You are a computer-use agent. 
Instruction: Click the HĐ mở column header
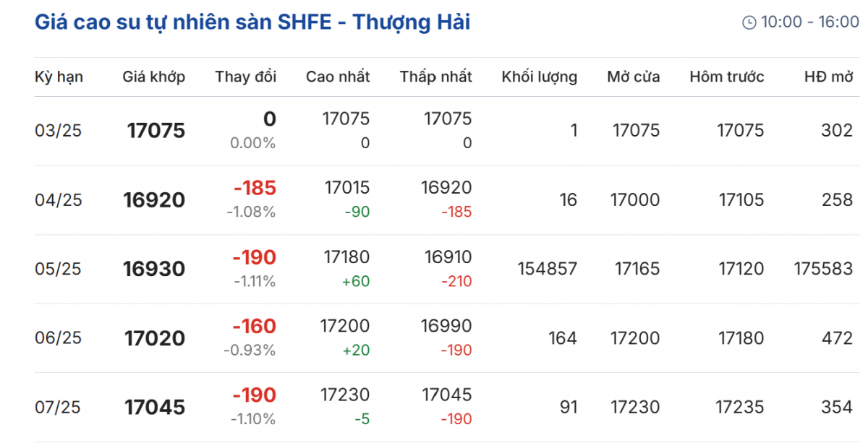(828, 77)
